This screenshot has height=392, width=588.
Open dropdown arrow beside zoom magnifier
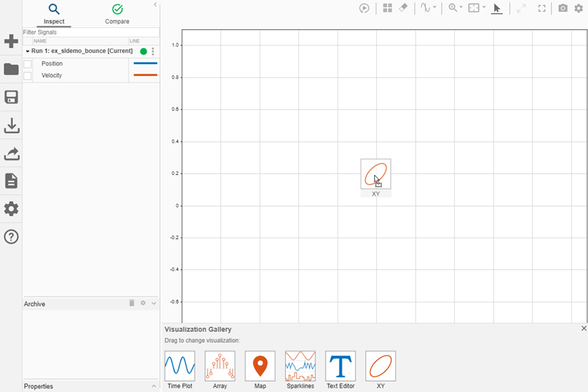point(462,7)
